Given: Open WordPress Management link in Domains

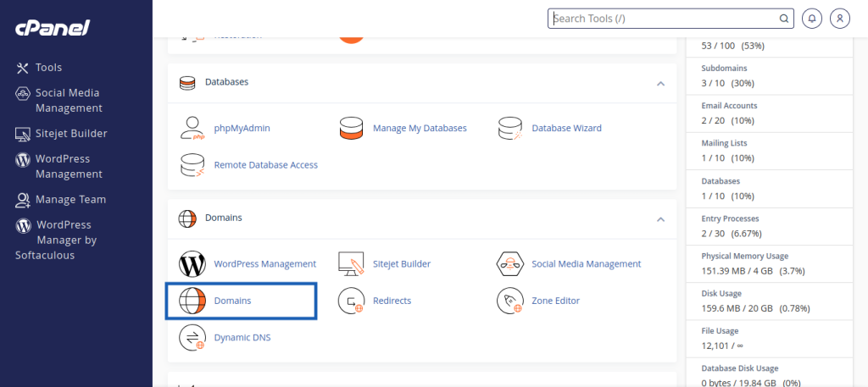Looking at the screenshot, I should 265,263.
